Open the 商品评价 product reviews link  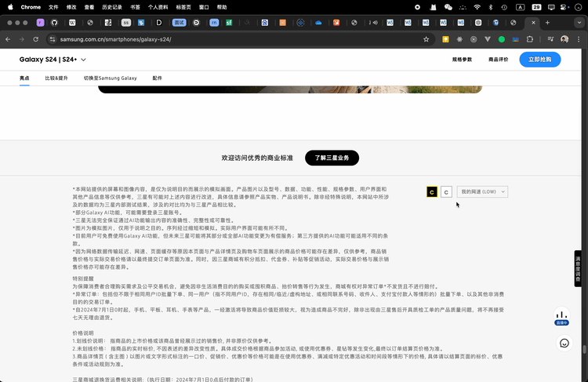pos(499,60)
